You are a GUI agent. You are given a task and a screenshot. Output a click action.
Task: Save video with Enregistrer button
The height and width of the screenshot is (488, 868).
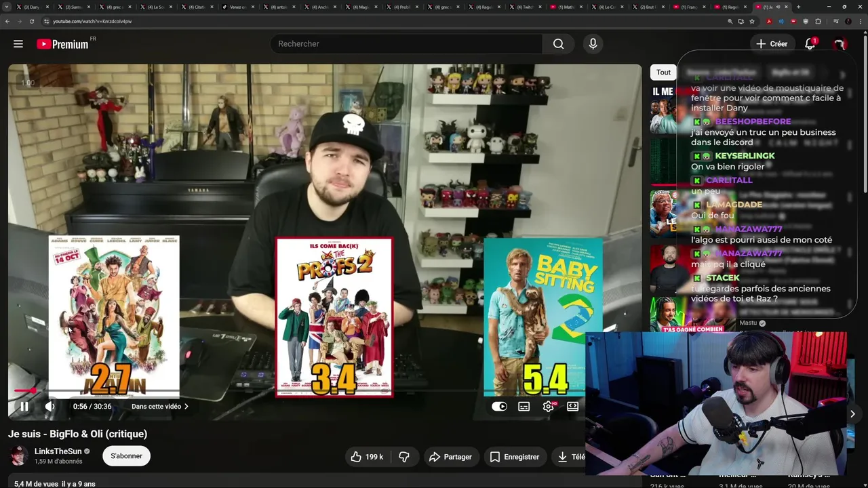[514, 457]
